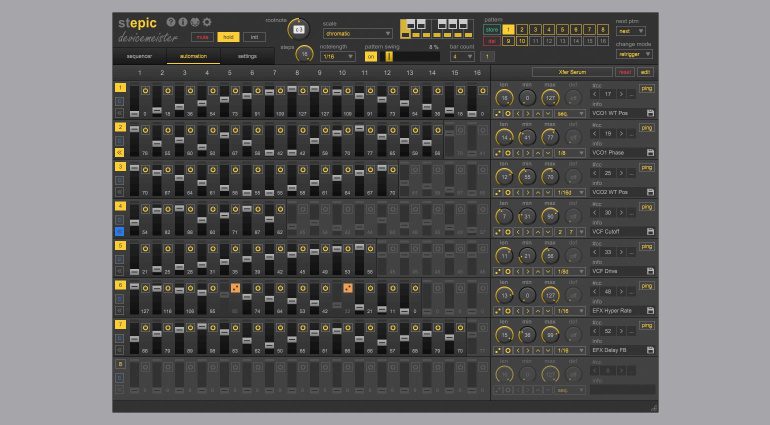
Task: Toggle lane 7 enable number button
Action: pos(120,324)
